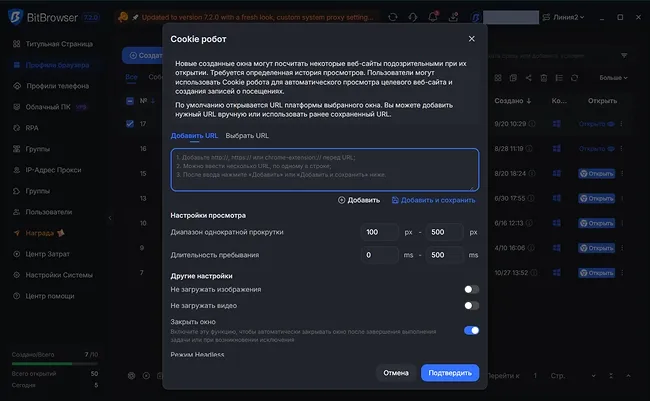Turn off Закрыть окно toggle

(x=471, y=331)
